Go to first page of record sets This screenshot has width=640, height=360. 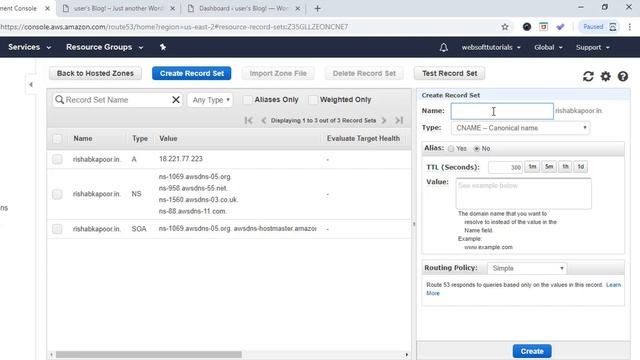[248, 120]
